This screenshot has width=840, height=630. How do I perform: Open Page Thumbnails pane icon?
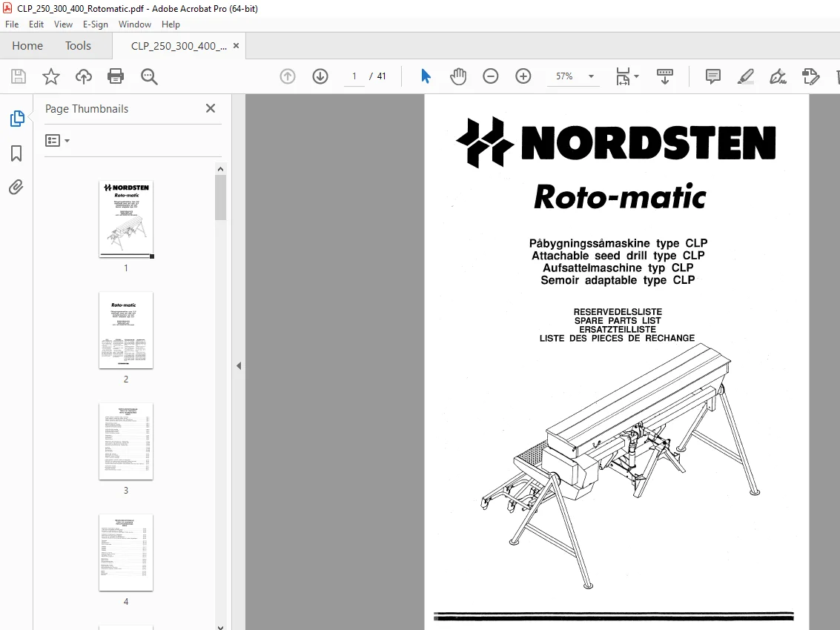click(x=16, y=119)
